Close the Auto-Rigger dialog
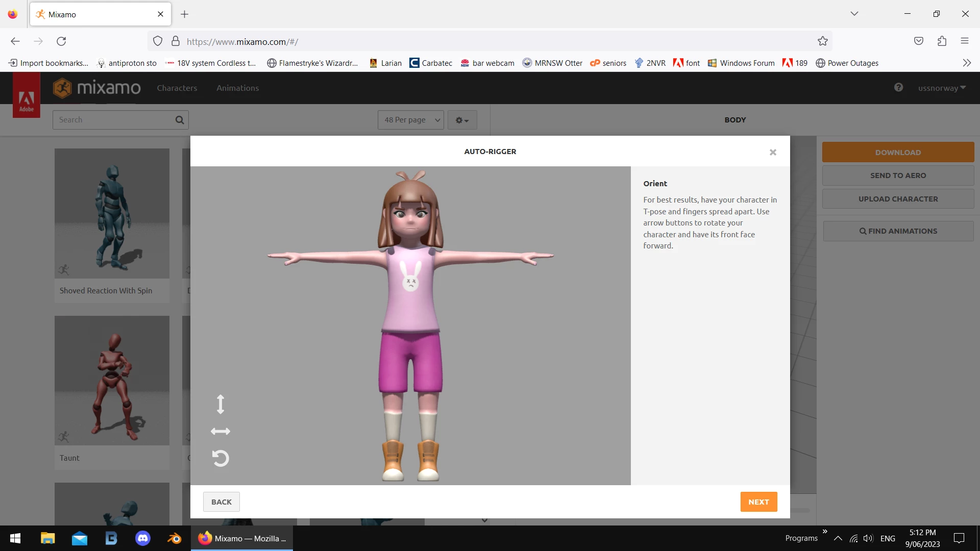 [x=773, y=152]
